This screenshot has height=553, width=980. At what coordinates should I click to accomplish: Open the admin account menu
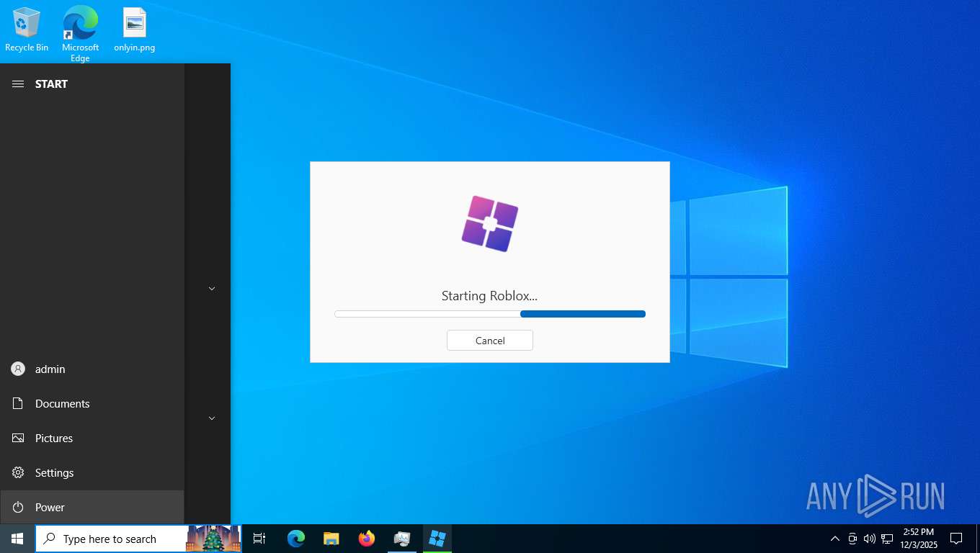pyautogui.click(x=92, y=369)
